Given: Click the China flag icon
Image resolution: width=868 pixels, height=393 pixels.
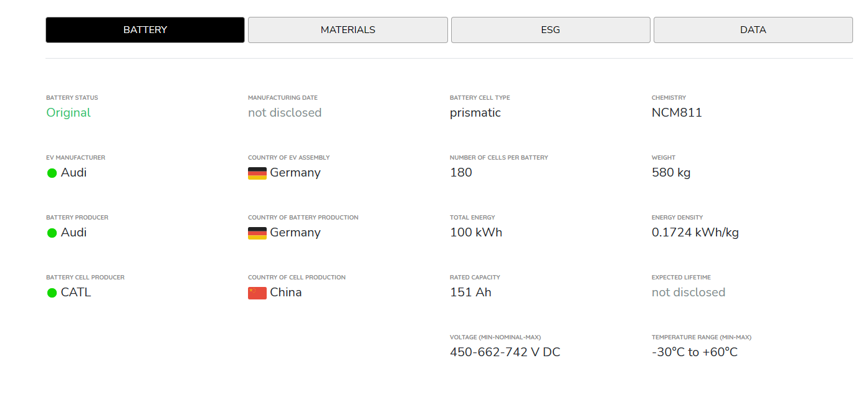Looking at the screenshot, I should coord(257,293).
